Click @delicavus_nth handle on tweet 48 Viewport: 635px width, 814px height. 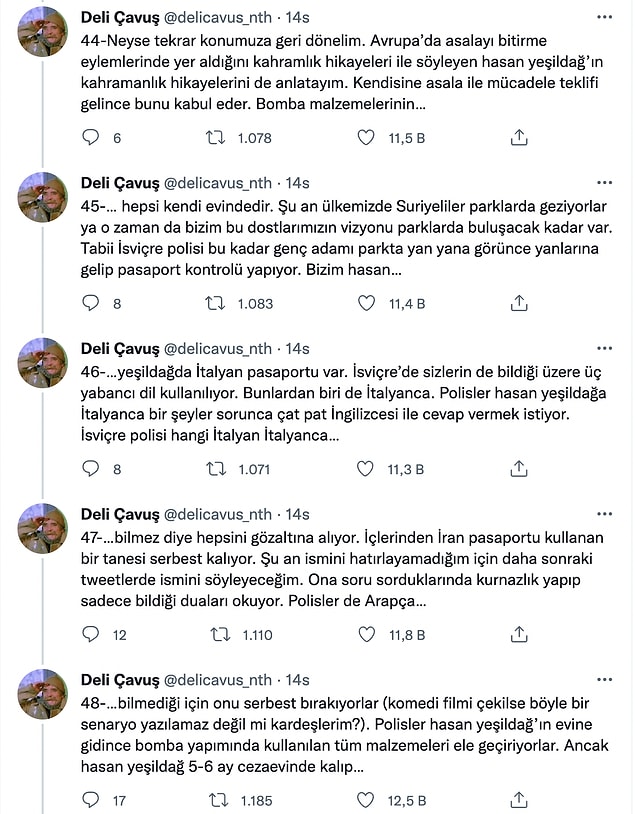[217, 679]
